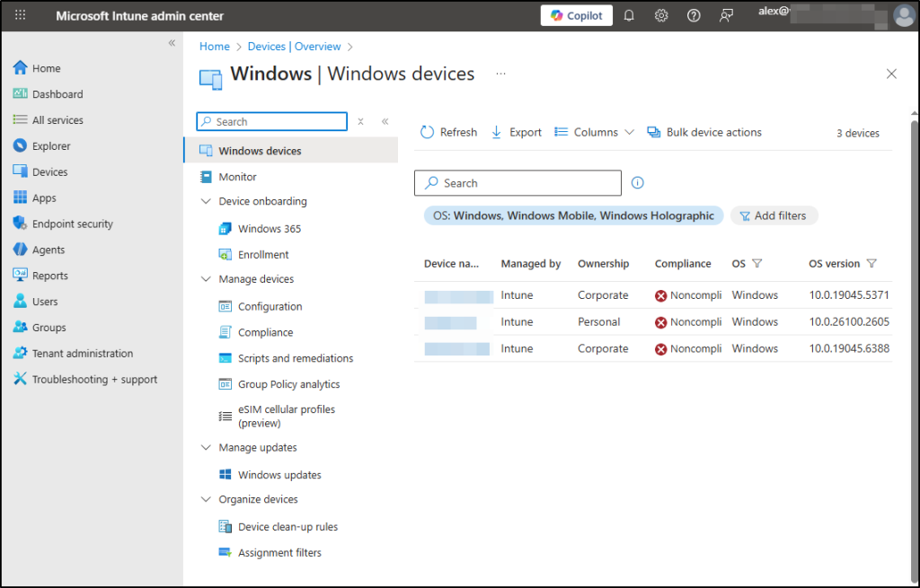Image resolution: width=920 pixels, height=588 pixels.
Task: Collapse the left navigation sidebar
Action: [x=172, y=43]
